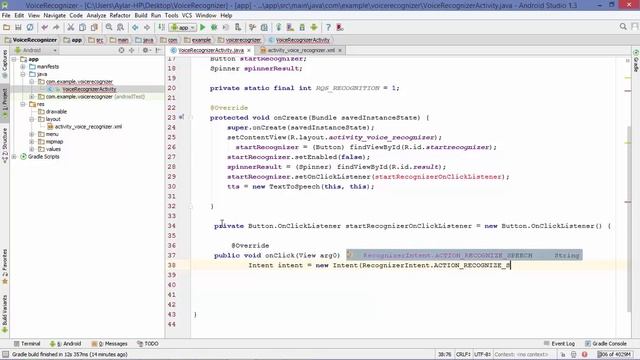The image size is (640, 360).
Task: Close the VoiceRecognizerActivity.java tab
Action: click(x=249, y=50)
